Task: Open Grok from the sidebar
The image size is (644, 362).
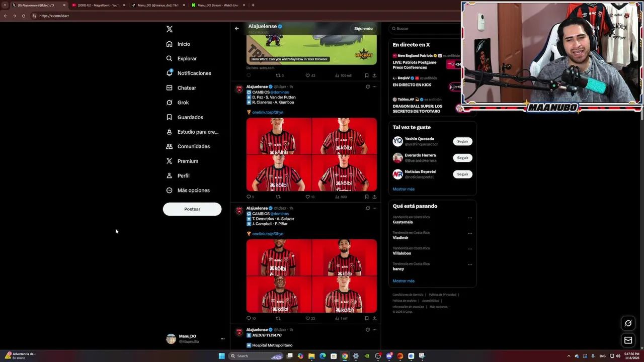Action: (x=178, y=103)
